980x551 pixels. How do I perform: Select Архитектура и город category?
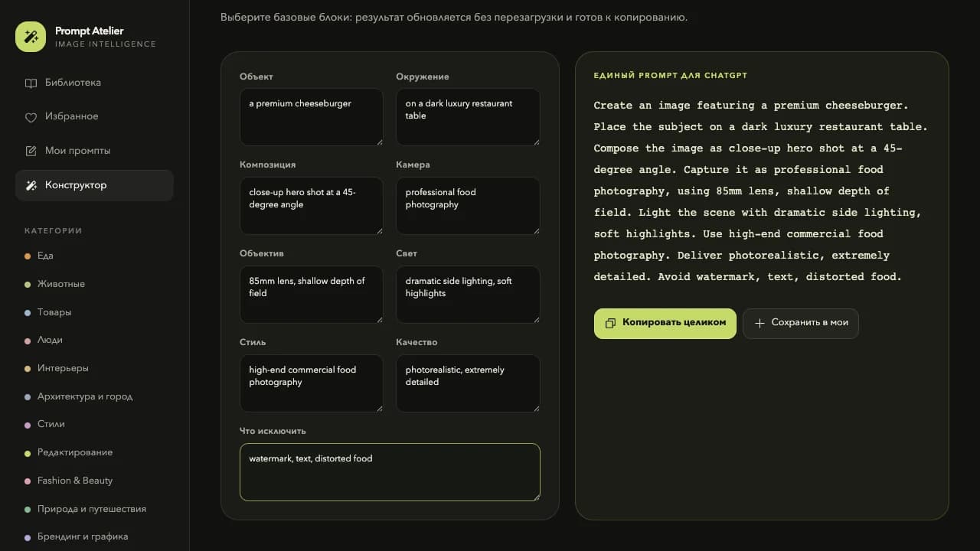click(94, 396)
